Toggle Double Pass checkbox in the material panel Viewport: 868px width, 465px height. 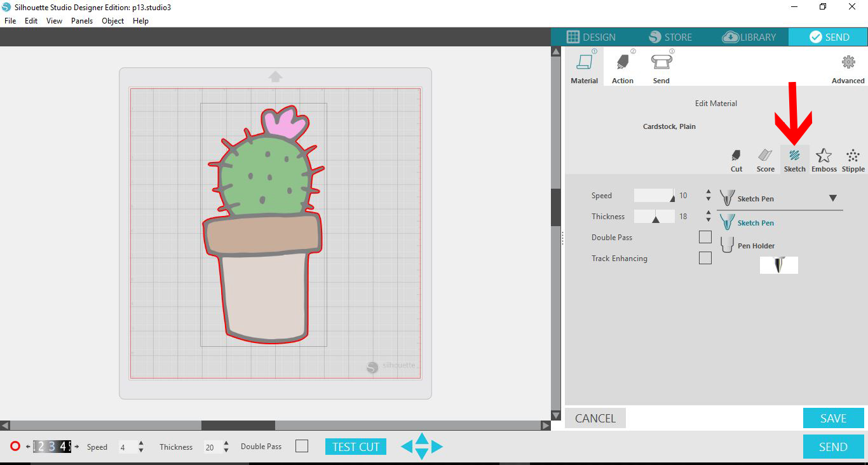pyautogui.click(x=705, y=237)
